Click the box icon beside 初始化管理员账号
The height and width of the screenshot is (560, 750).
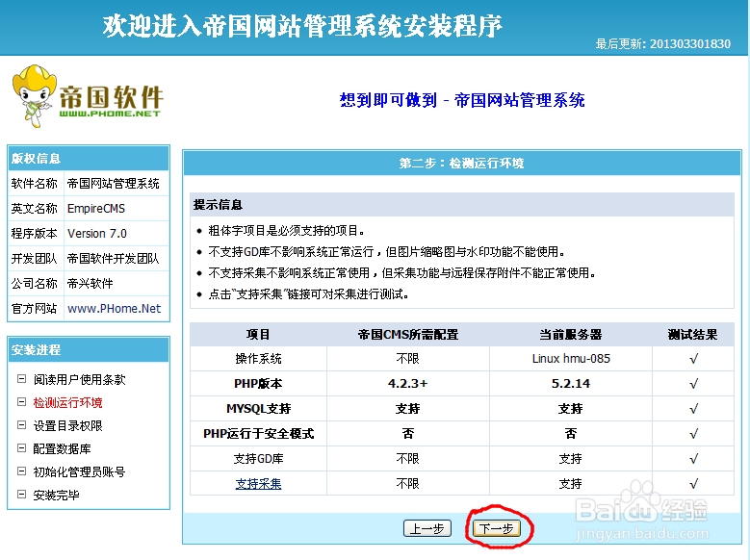[x=21, y=471]
